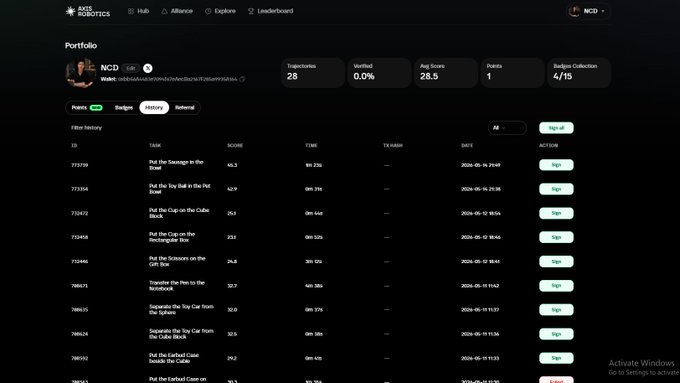
Task: Open the Hub page
Action: click(x=138, y=11)
